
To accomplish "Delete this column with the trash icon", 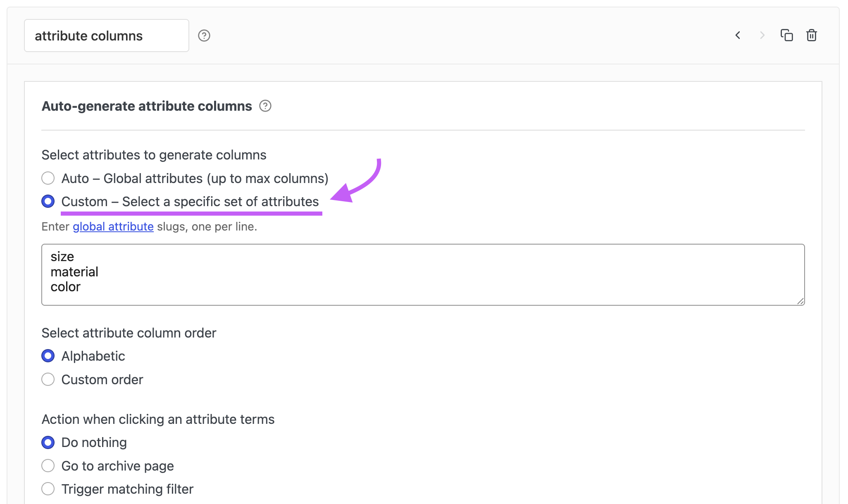I will [812, 35].
